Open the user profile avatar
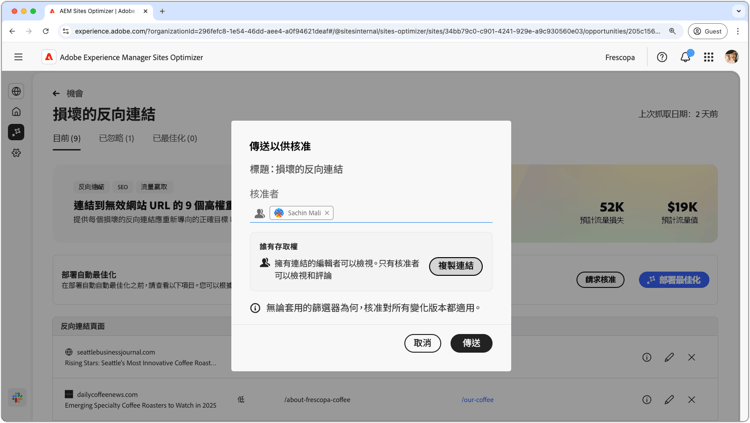Image resolution: width=750 pixels, height=423 pixels. pyautogui.click(x=731, y=57)
